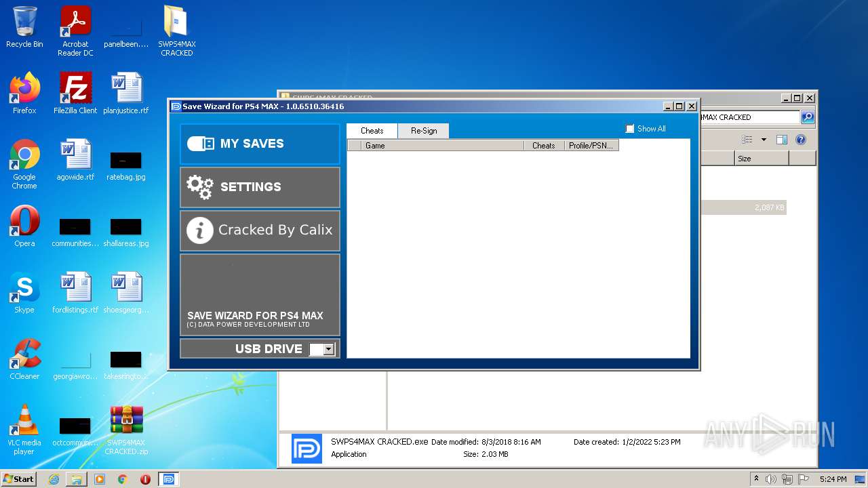Open the Google Chrome desktop shortcut
This screenshot has width=868, height=488.
click(x=24, y=164)
